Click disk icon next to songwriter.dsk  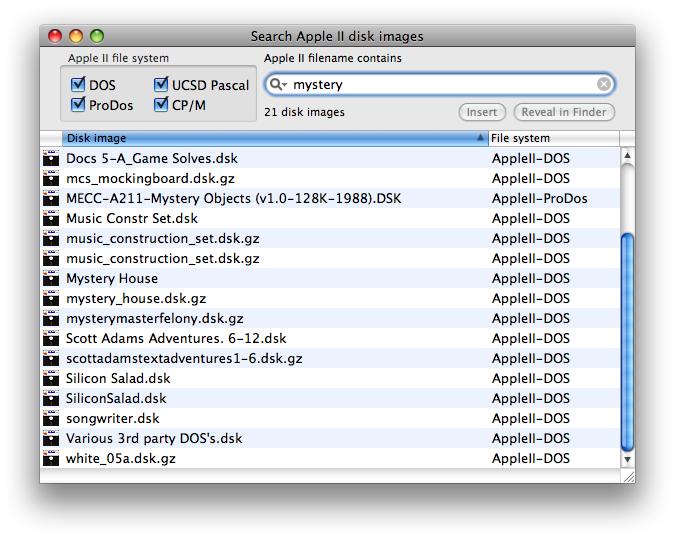point(51,419)
